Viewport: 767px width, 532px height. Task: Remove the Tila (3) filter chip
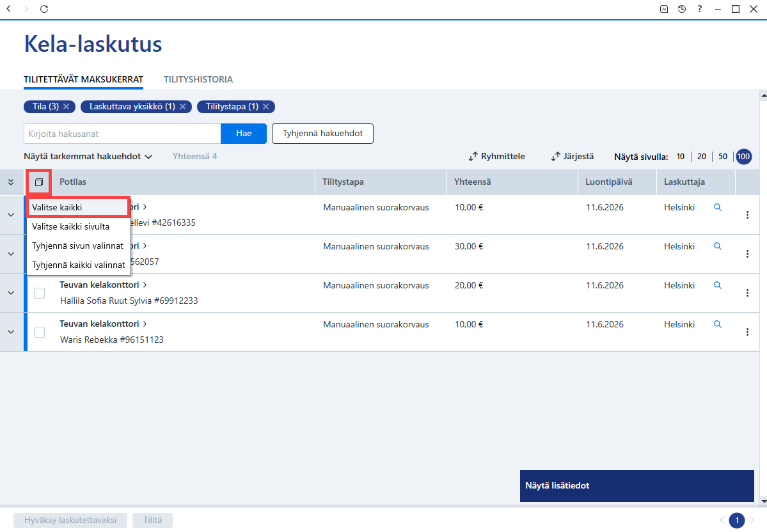coord(67,107)
